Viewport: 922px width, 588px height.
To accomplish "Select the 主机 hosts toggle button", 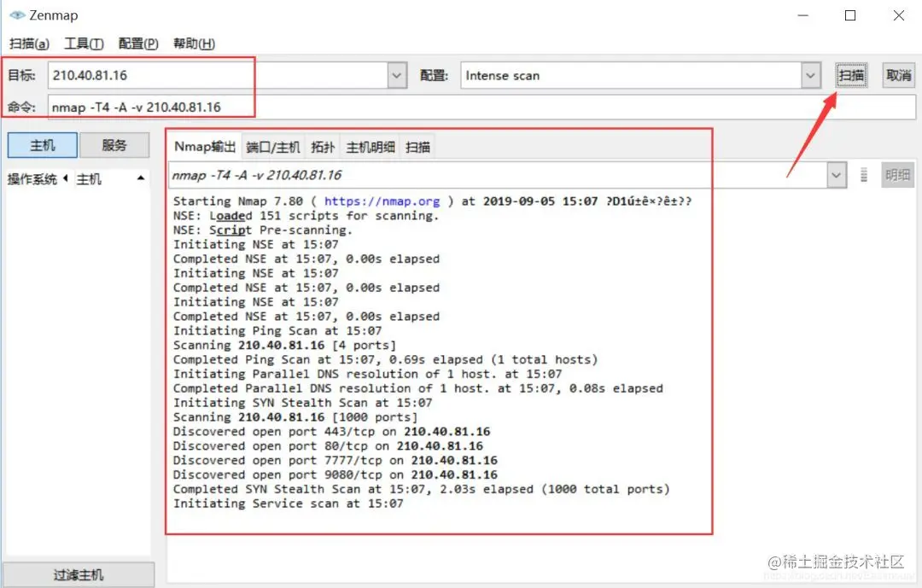I will 43,145.
